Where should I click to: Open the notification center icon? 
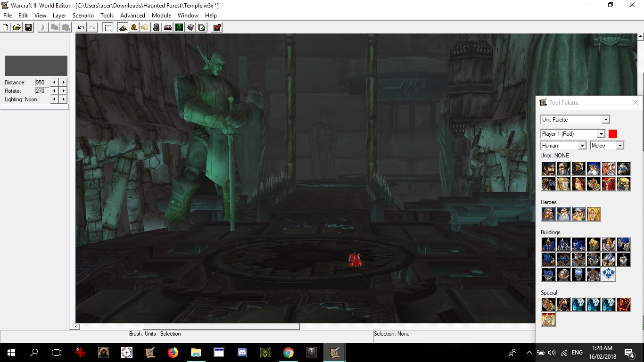(x=629, y=352)
